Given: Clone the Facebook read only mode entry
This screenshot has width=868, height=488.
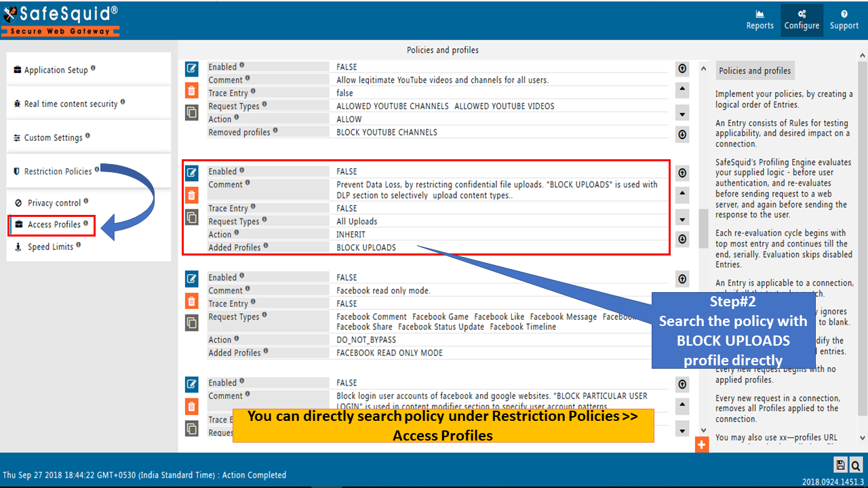Looking at the screenshot, I should tap(192, 323).
